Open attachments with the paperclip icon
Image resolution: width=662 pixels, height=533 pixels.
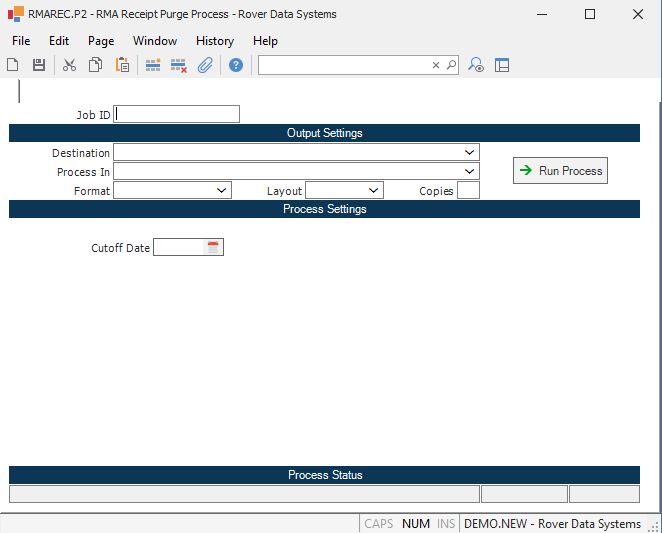[205, 65]
